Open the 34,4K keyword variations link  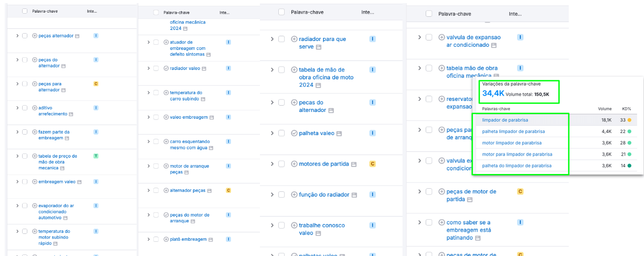click(492, 94)
